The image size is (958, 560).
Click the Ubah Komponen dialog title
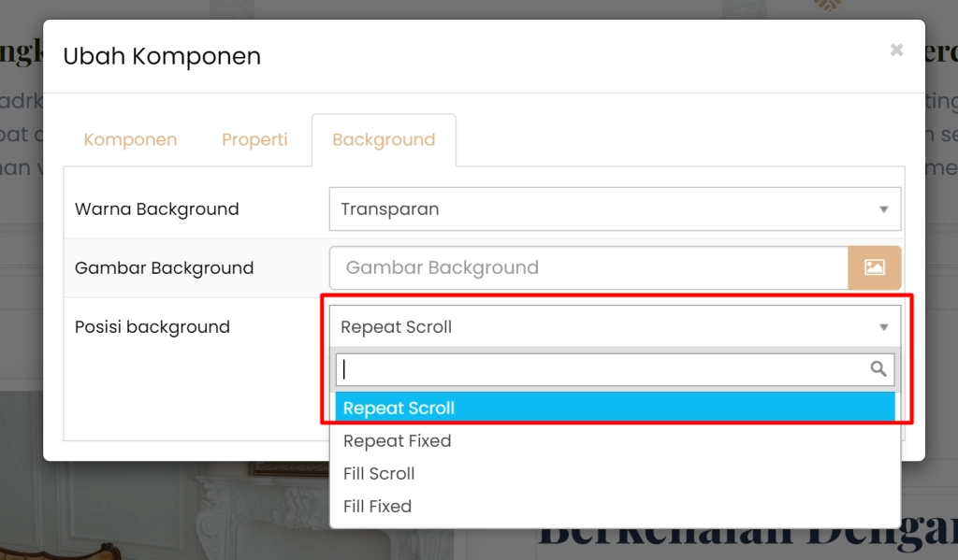coord(162,56)
